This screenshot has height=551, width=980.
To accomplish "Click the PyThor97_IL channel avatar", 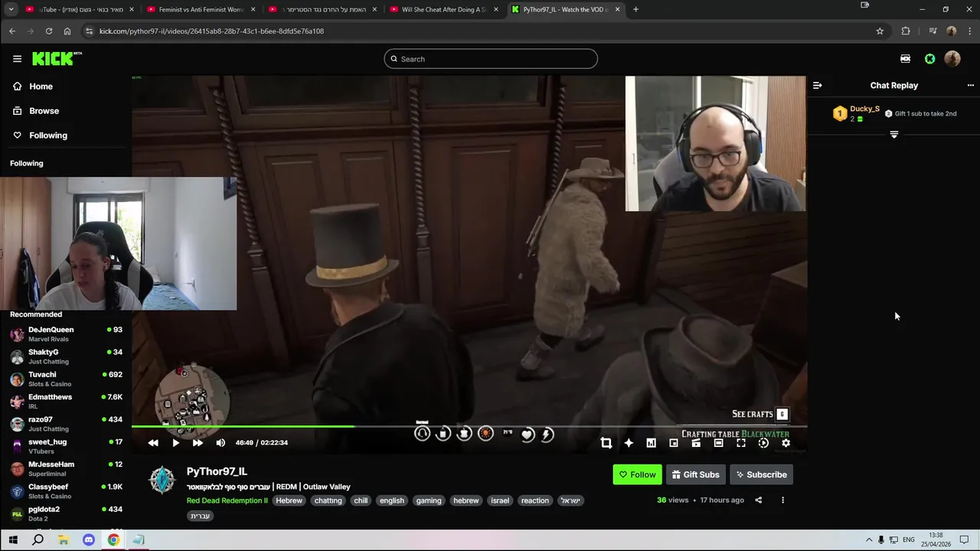I will tap(162, 480).
